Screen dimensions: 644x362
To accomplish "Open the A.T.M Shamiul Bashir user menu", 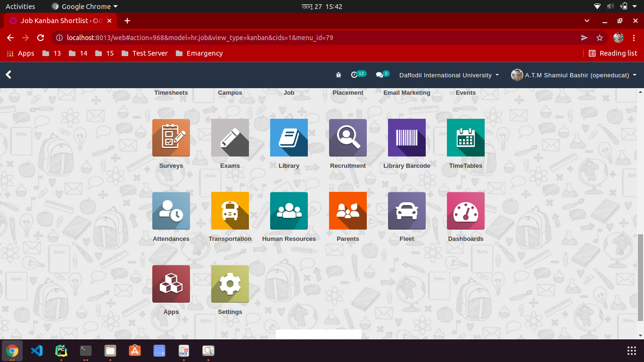I will coord(574,75).
